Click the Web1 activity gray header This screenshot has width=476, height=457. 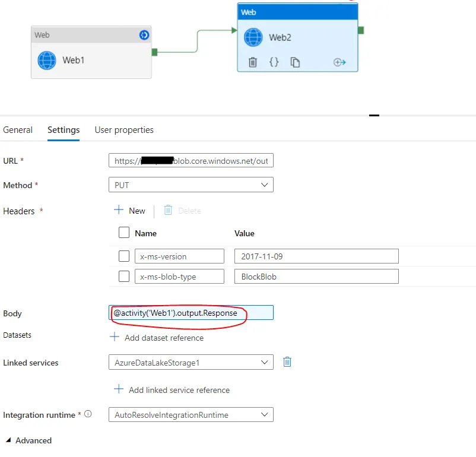tap(91, 34)
